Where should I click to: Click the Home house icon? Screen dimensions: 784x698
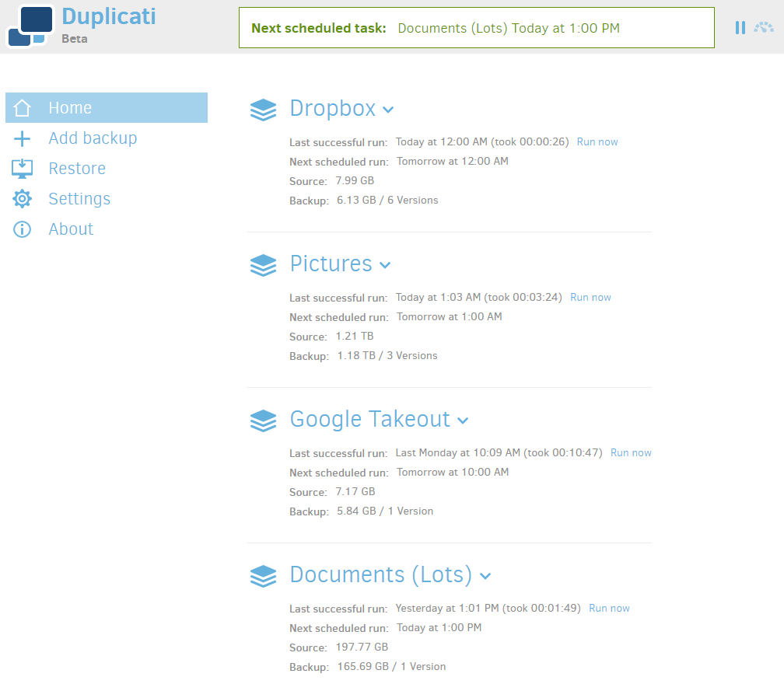[22, 108]
